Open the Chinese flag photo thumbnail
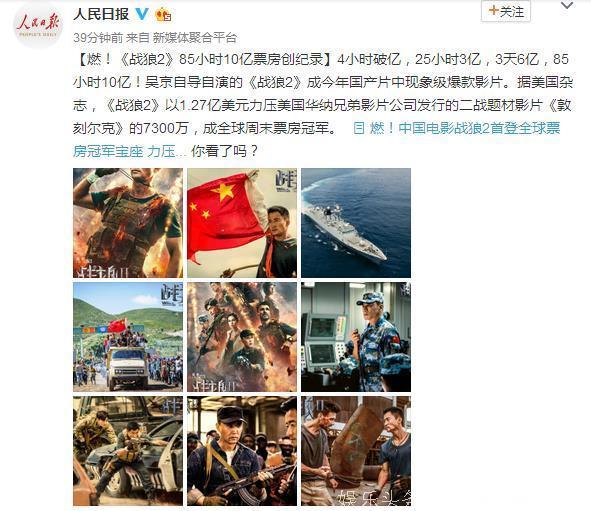The image size is (591, 511). [242, 223]
